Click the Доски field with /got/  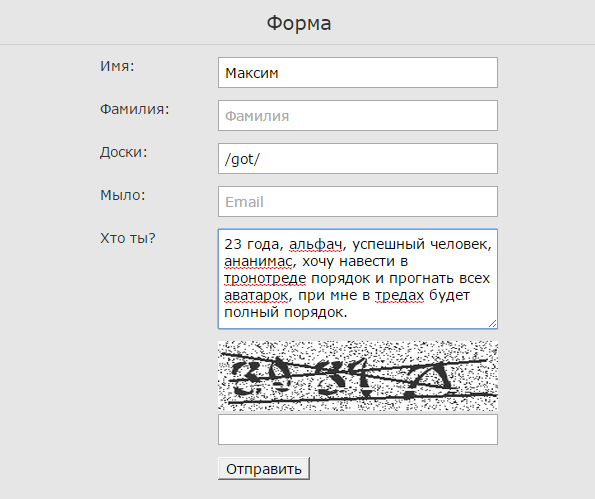click(358, 158)
